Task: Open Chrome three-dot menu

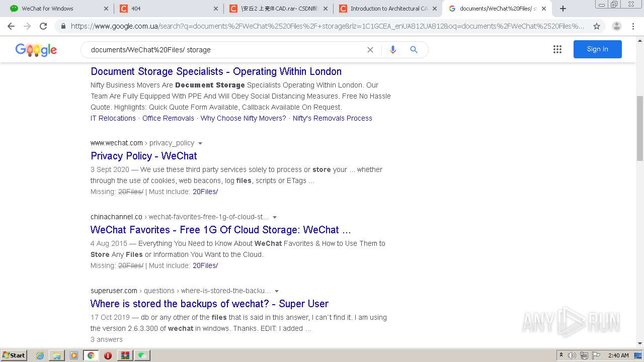Action: (633, 26)
